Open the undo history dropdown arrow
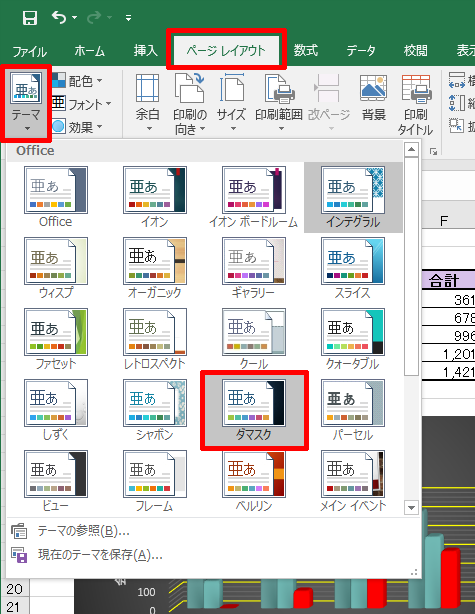Image resolution: width=475 pixels, height=614 pixels. pos(74,18)
